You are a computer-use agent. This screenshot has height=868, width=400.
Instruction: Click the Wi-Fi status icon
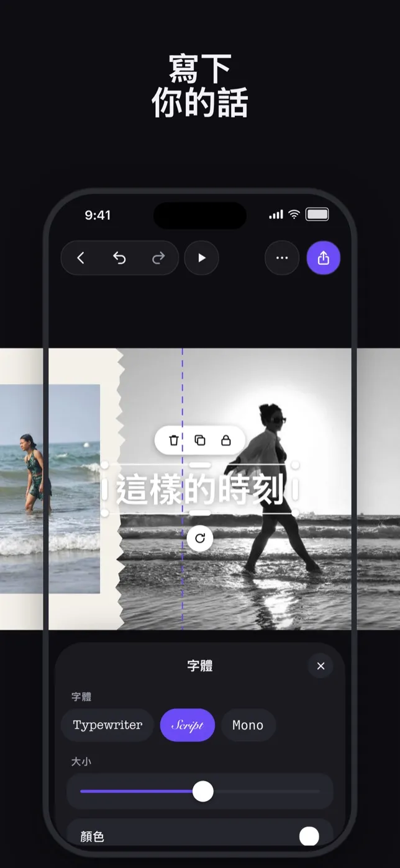pos(294,215)
